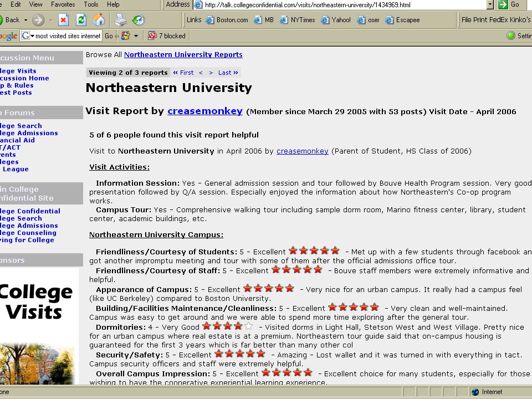Click '5 of 6 people found this visit report helpful'
The image size is (532, 399).
[174, 135]
